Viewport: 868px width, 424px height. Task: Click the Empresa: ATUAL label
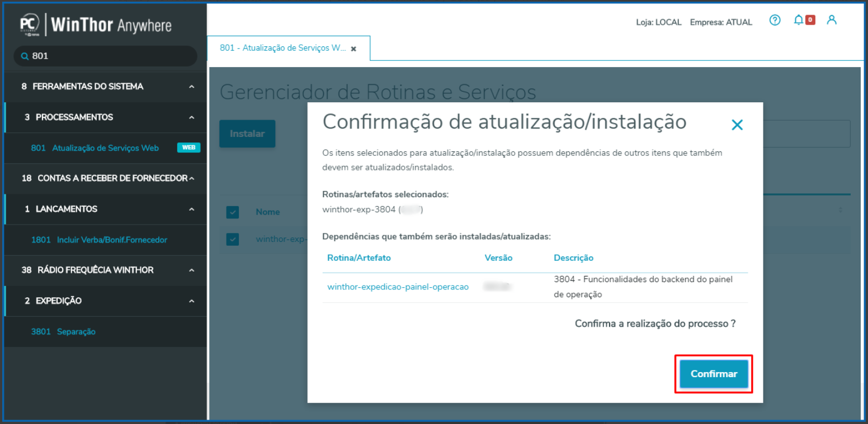click(x=721, y=22)
